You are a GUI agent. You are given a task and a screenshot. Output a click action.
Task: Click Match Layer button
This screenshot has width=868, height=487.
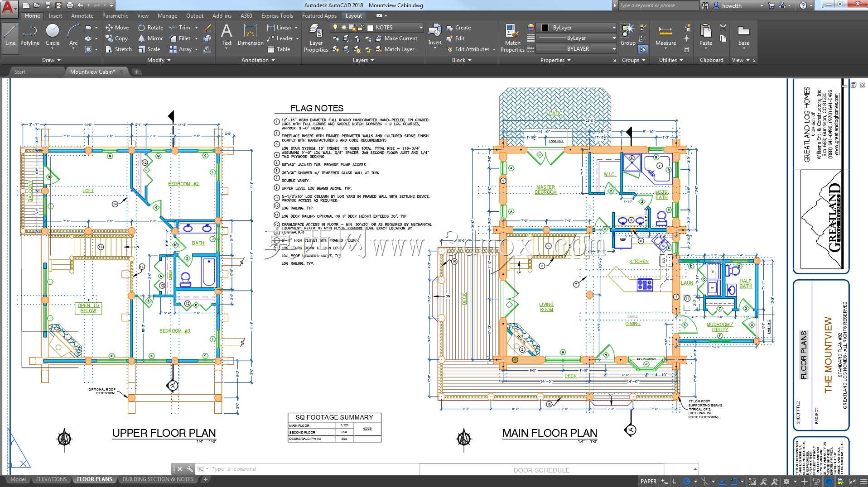point(394,49)
